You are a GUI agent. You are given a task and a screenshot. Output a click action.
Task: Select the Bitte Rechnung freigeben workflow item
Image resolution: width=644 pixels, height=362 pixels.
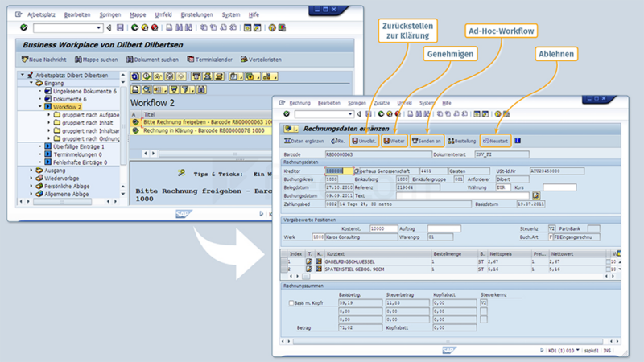[x=207, y=122]
